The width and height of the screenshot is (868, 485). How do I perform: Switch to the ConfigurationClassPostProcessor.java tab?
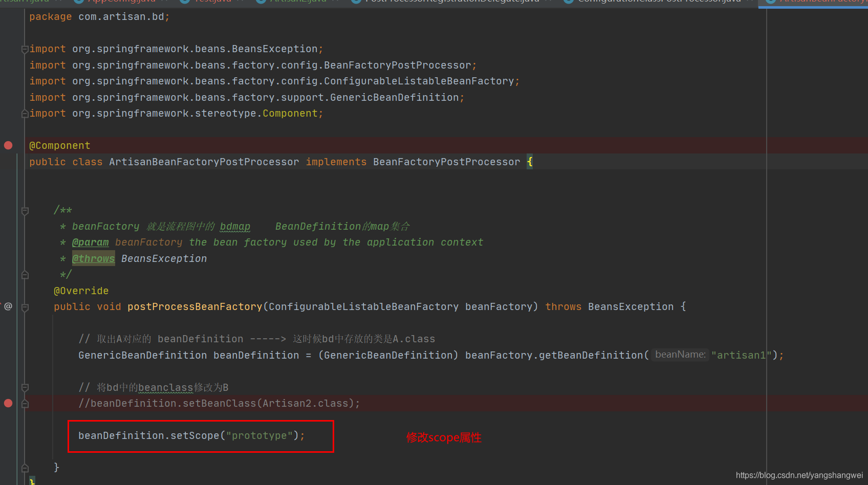659,2
